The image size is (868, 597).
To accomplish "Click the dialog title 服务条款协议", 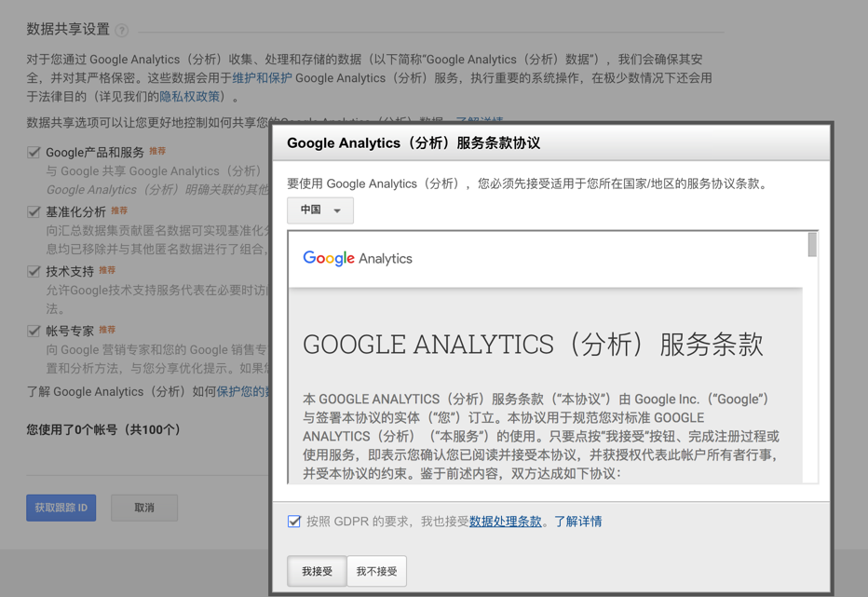I will [x=414, y=143].
